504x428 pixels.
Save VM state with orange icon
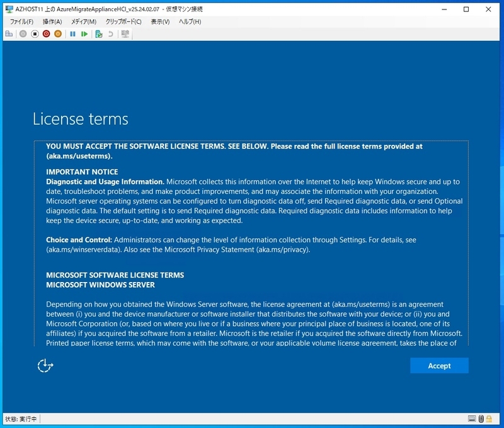coord(58,34)
